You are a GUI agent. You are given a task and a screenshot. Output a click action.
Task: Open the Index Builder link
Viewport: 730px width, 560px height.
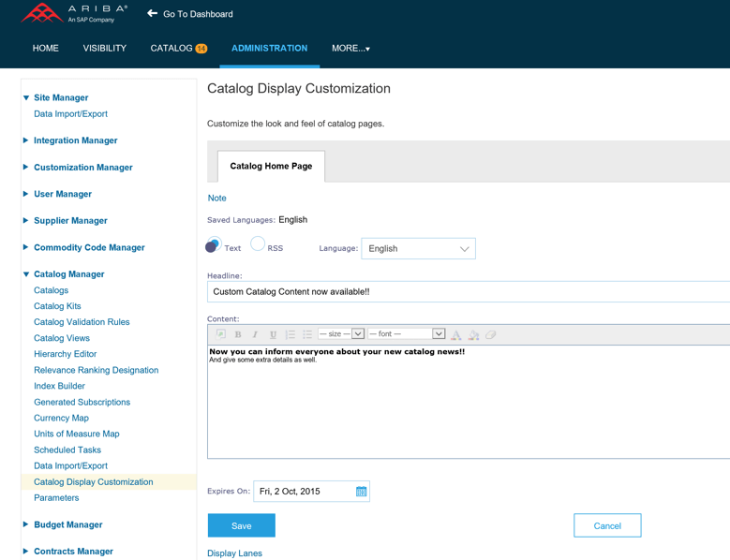click(x=60, y=386)
